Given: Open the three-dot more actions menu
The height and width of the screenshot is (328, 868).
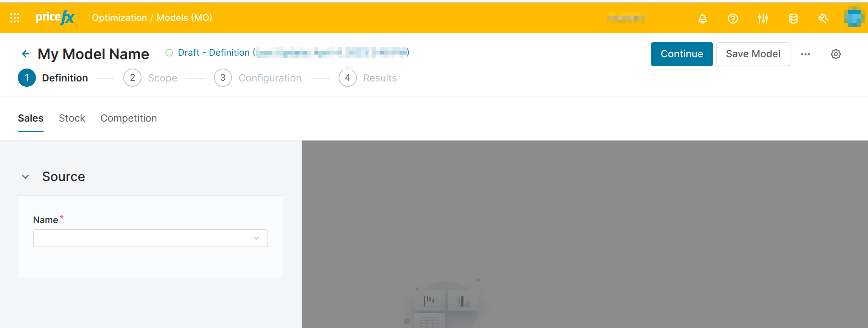Looking at the screenshot, I should pos(805,54).
